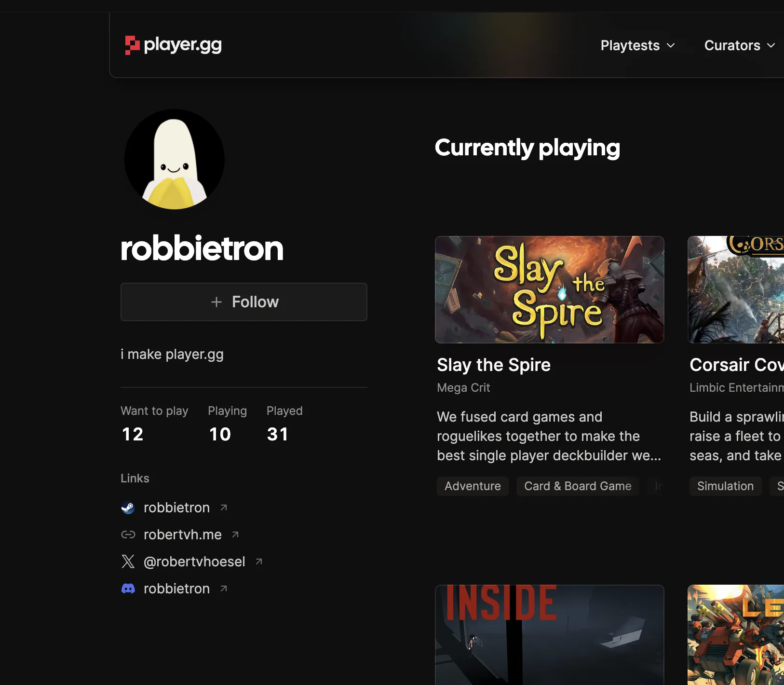The image size is (784, 685).
Task: Open the Playtests menu
Action: tap(637, 45)
